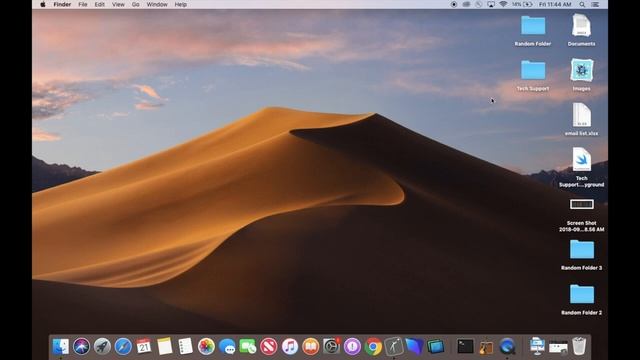Open the Help menu
The height and width of the screenshot is (360, 640).
[180, 4]
